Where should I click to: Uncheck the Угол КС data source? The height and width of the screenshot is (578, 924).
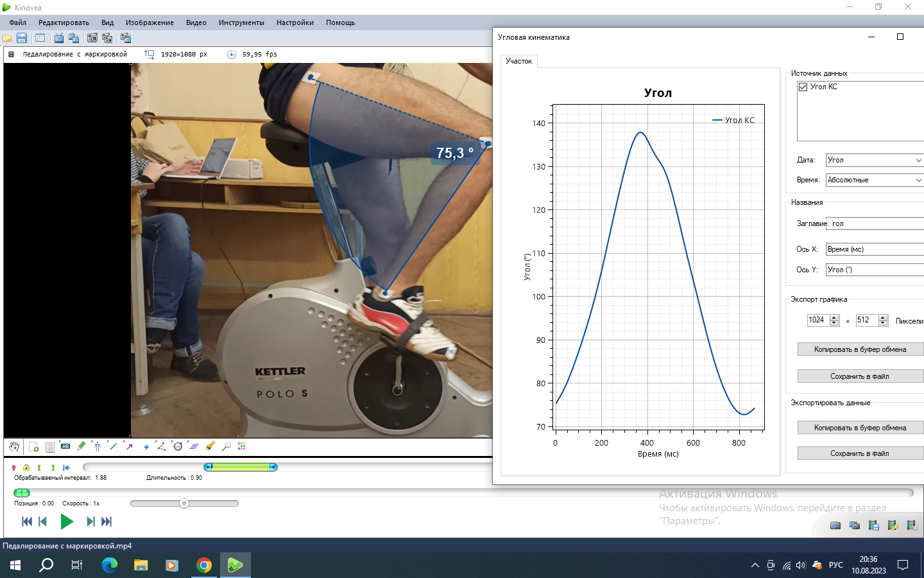pyautogui.click(x=803, y=87)
